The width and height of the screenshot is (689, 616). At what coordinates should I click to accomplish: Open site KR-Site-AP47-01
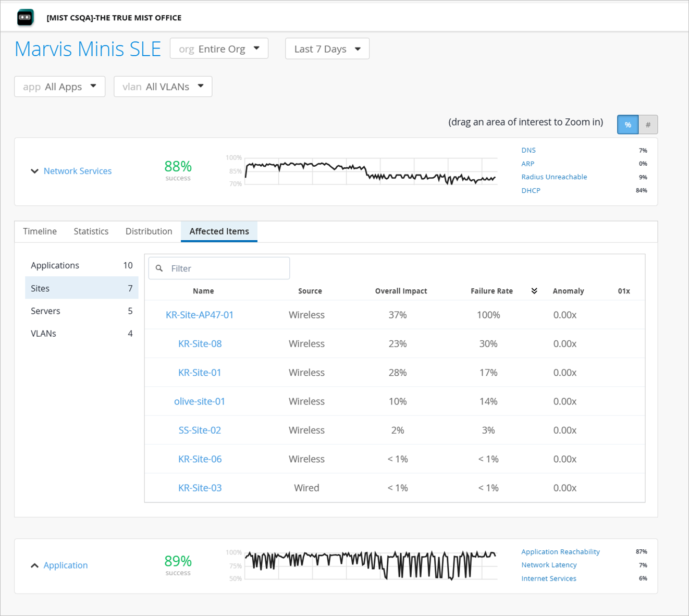(x=200, y=315)
